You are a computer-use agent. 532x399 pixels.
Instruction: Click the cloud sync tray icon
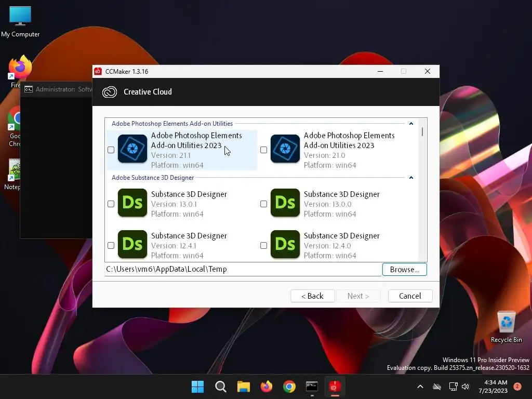click(x=437, y=387)
